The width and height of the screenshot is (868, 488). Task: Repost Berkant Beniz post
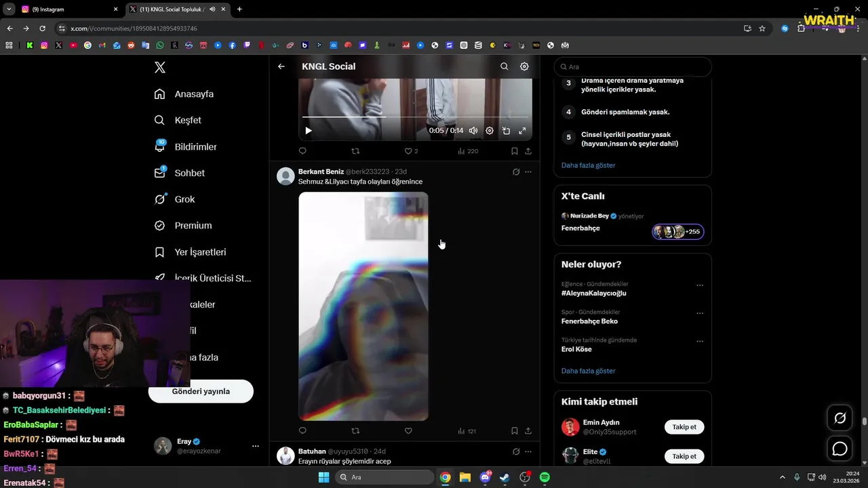tap(355, 431)
